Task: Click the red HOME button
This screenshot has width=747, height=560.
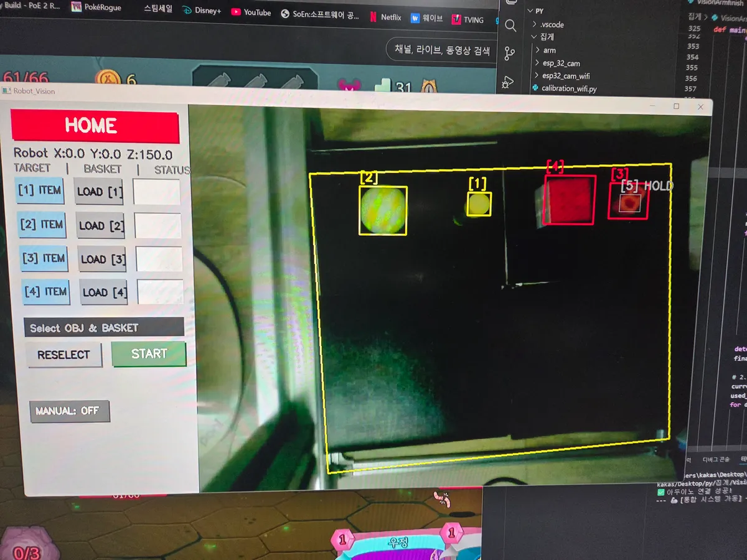Action: (95, 126)
